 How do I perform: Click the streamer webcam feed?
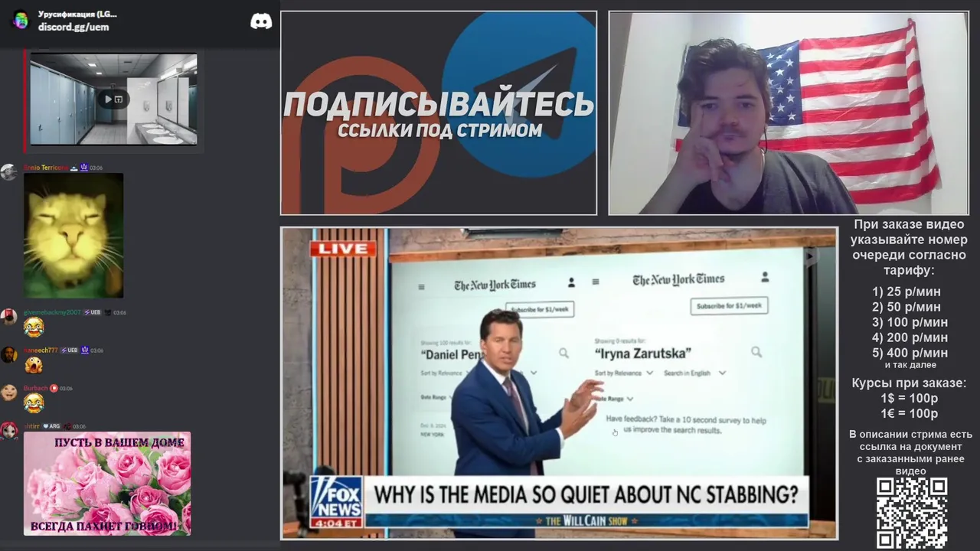tap(789, 112)
